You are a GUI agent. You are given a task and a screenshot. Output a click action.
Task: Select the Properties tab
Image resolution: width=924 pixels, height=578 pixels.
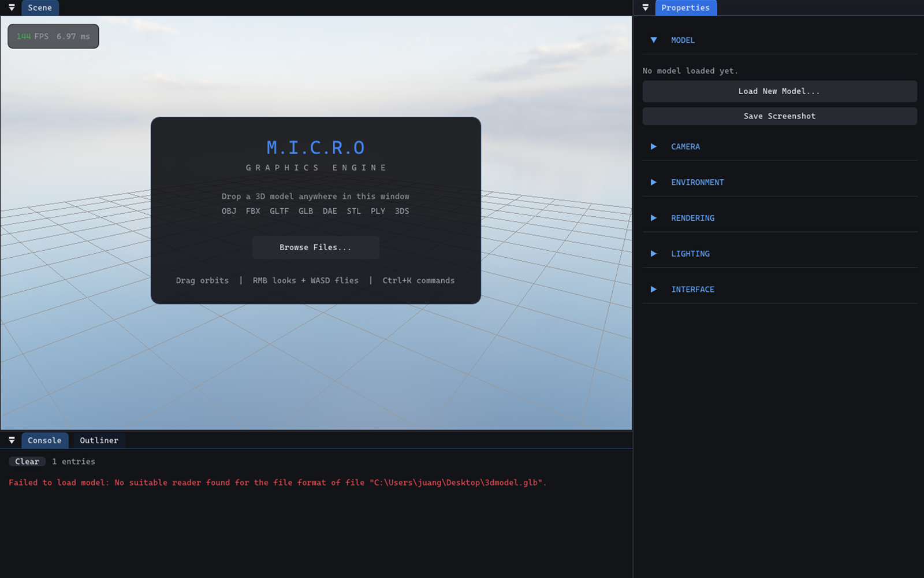[685, 8]
